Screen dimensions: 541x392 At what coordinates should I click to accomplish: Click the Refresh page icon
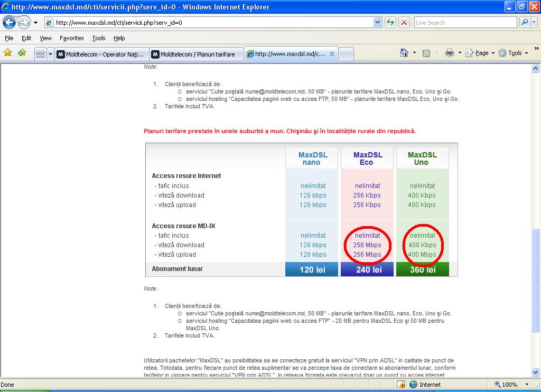pyautogui.click(x=390, y=22)
